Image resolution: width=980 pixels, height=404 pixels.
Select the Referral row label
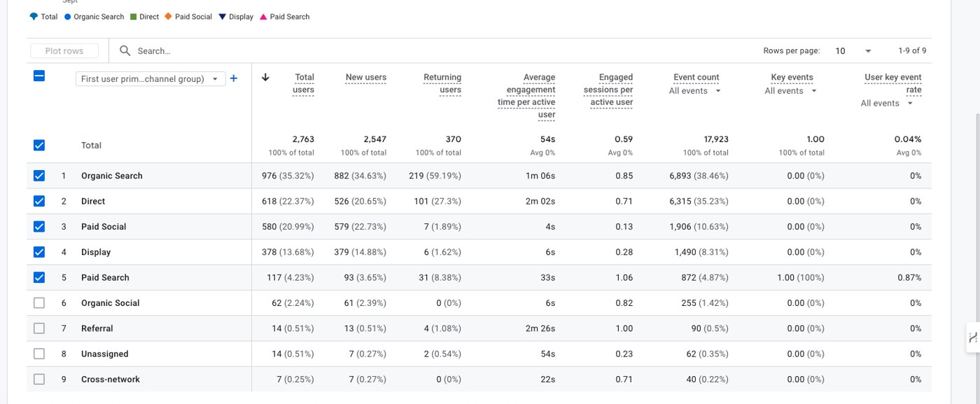click(x=97, y=328)
